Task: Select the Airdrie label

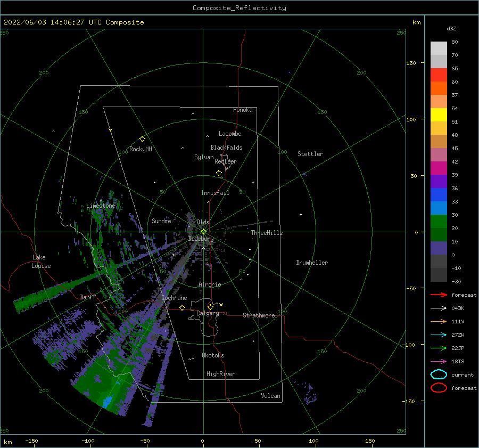Action: (x=210, y=284)
